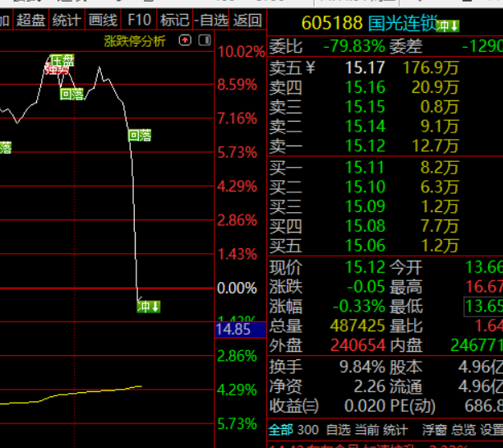Open the 浮窗 option

coord(435,430)
